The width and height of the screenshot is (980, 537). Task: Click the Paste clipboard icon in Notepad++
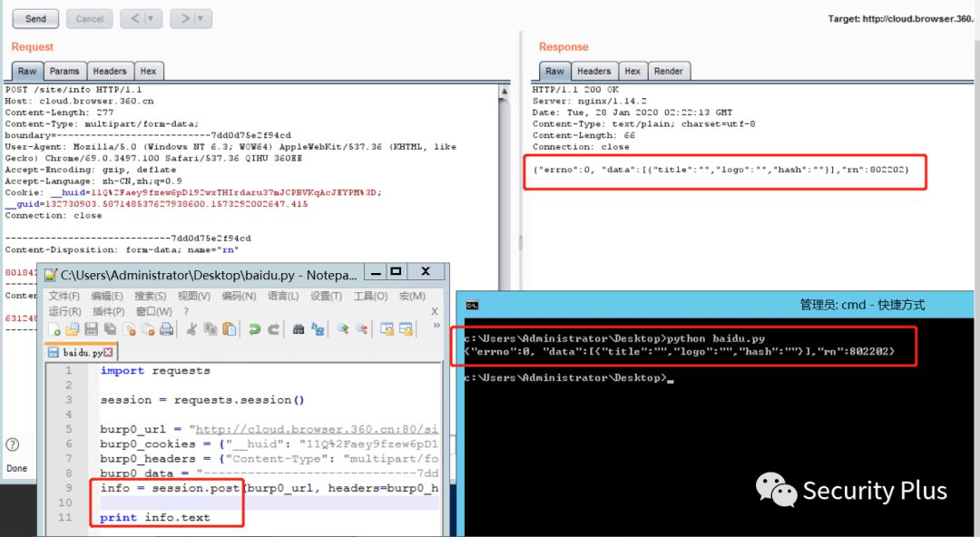[x=230, y=329]
